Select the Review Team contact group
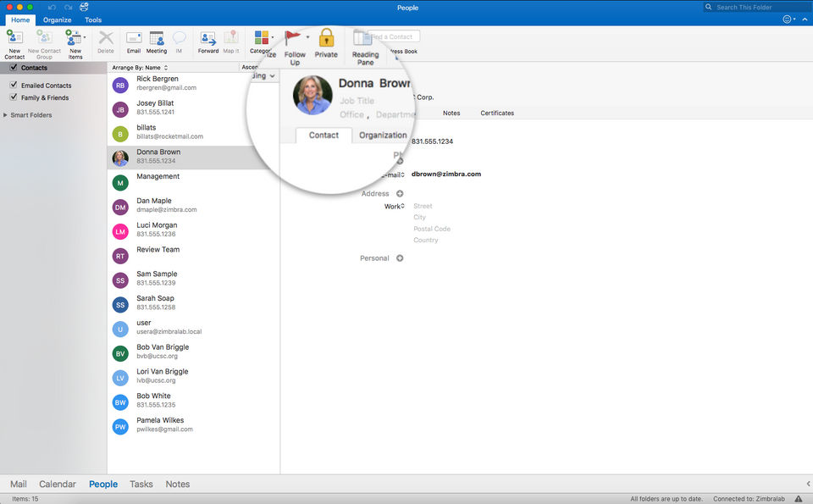Image resolution: width=813 pixels, height=504 pixels. tap(193, 256)
